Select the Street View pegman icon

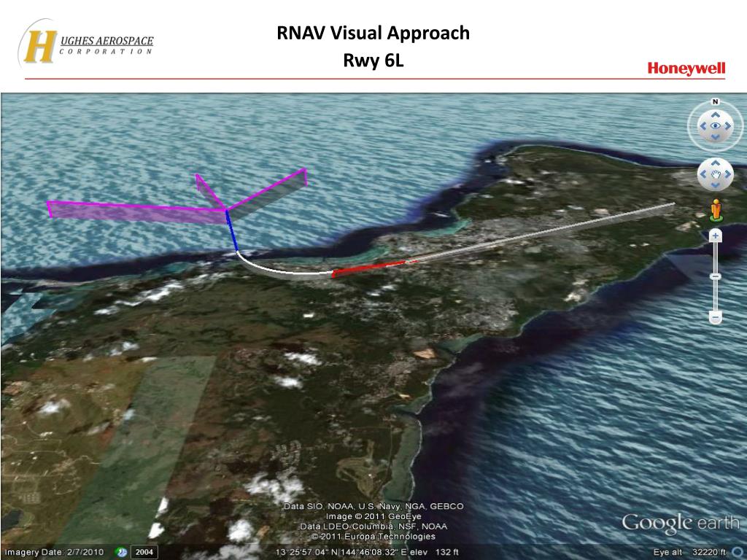click(716, 210)
